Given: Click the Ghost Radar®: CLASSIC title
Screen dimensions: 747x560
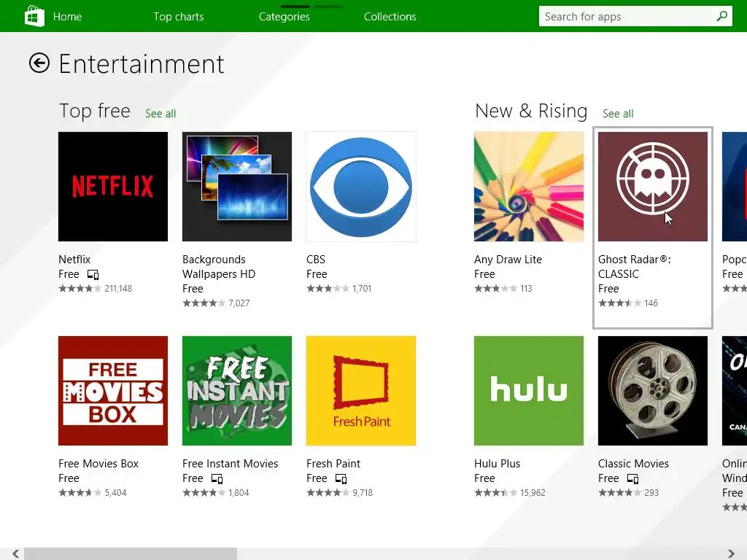Looking at the screenshot, I should 634,267.
